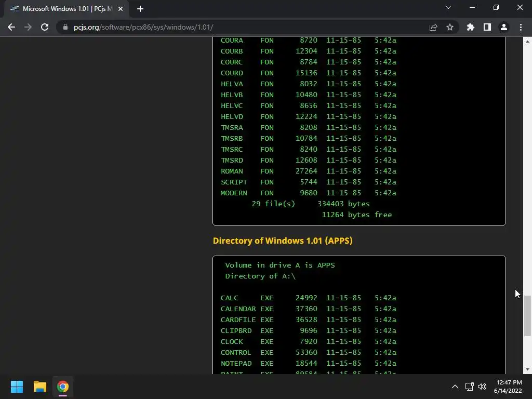Image resolution: width=532 pixels, height=399 pixels.
Task: Close the Microsoft Windows 1.01 tab
Action: click(121, 9)
